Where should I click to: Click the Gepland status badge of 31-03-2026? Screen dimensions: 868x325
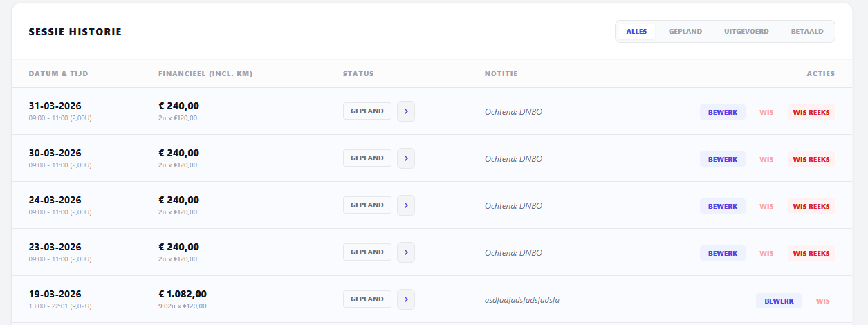[367, 111]
